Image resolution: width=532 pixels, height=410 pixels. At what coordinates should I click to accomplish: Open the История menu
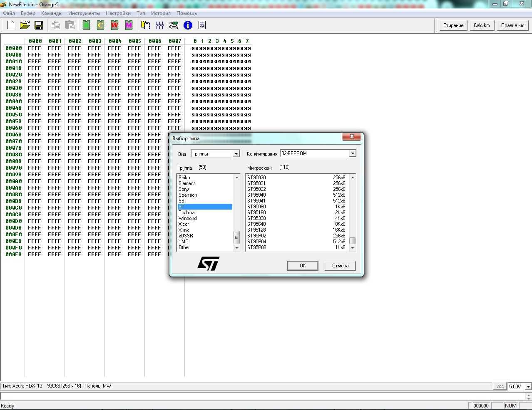tap(161, 13)
